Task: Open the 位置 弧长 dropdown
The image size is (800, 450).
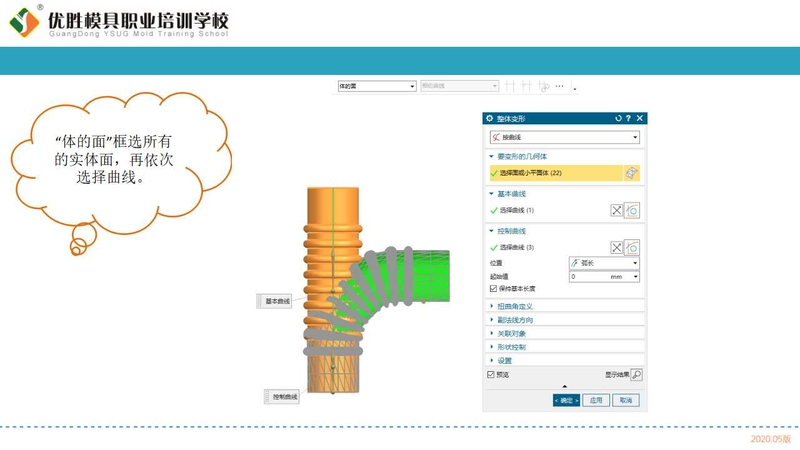Action: (x=603, y=263)
